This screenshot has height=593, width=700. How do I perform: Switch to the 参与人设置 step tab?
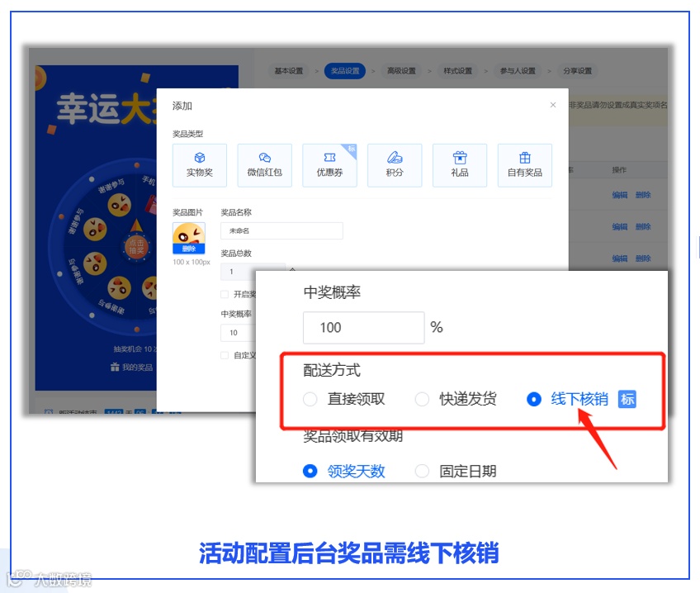point(518,71)
